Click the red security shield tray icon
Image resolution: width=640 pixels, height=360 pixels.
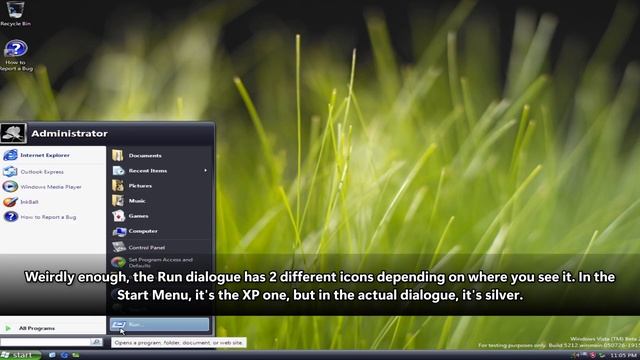[593, 356]
